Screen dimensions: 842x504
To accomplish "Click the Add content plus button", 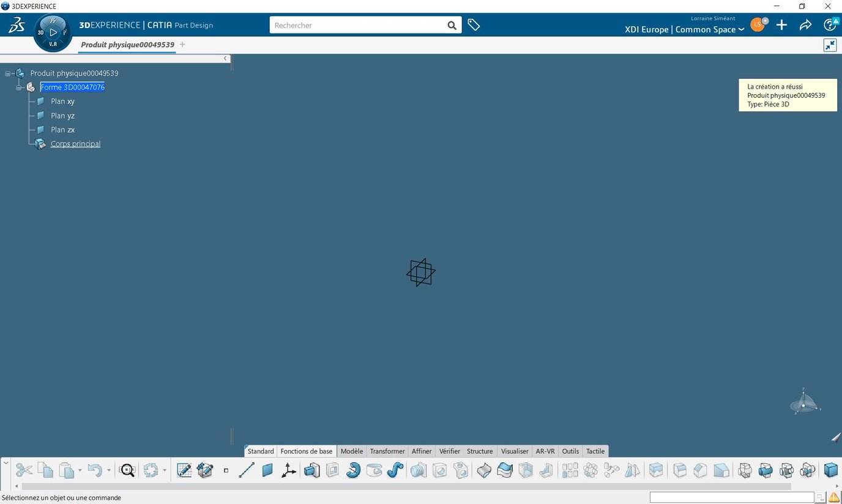I will (x=781, y=25).
